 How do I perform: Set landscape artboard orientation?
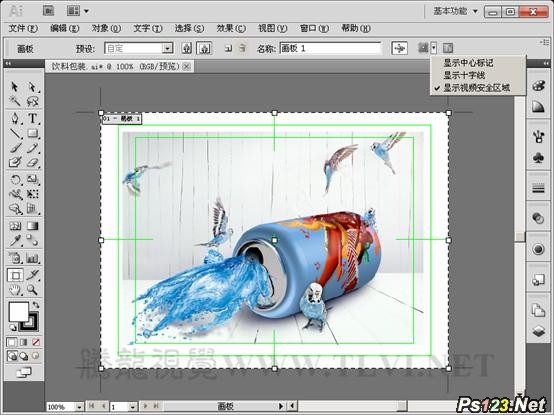click(204, 48)
